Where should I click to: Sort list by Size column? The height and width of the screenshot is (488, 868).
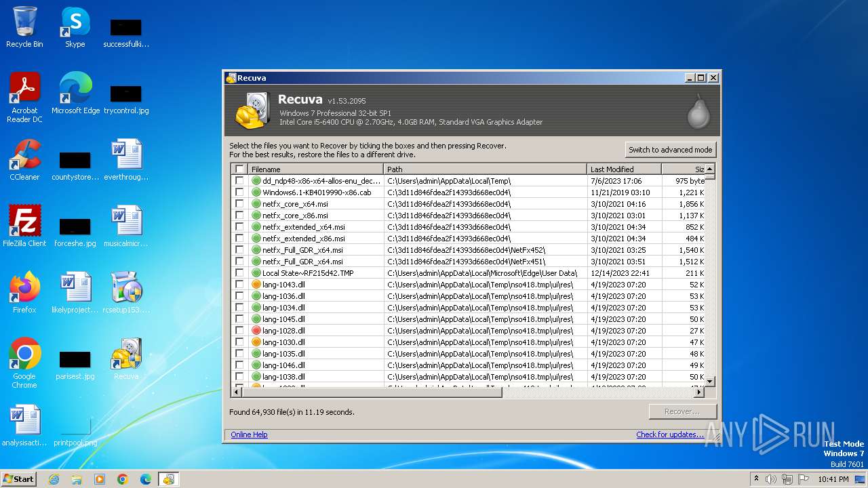point(683,169)
